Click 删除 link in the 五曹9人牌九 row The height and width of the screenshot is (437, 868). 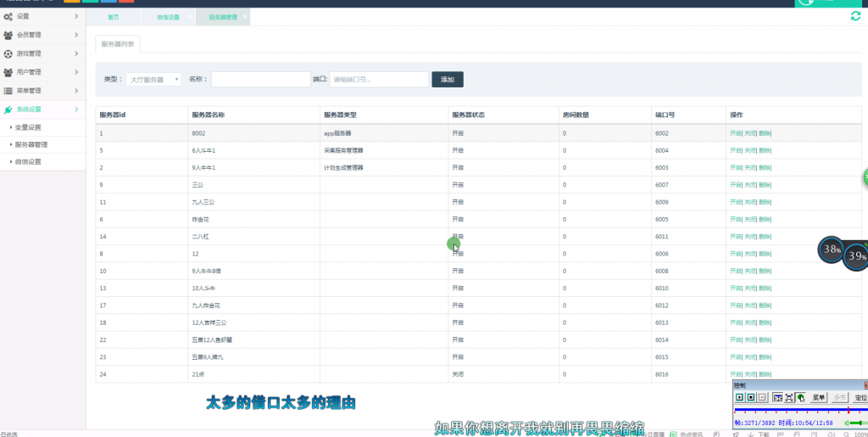click(x=764, y=357)
